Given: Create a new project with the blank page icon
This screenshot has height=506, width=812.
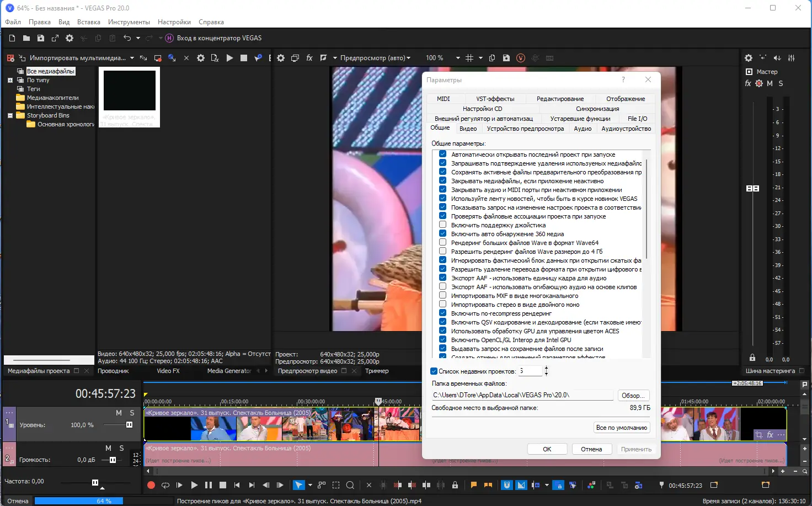Looking at the screenshot, I should (x=12, y=38).
